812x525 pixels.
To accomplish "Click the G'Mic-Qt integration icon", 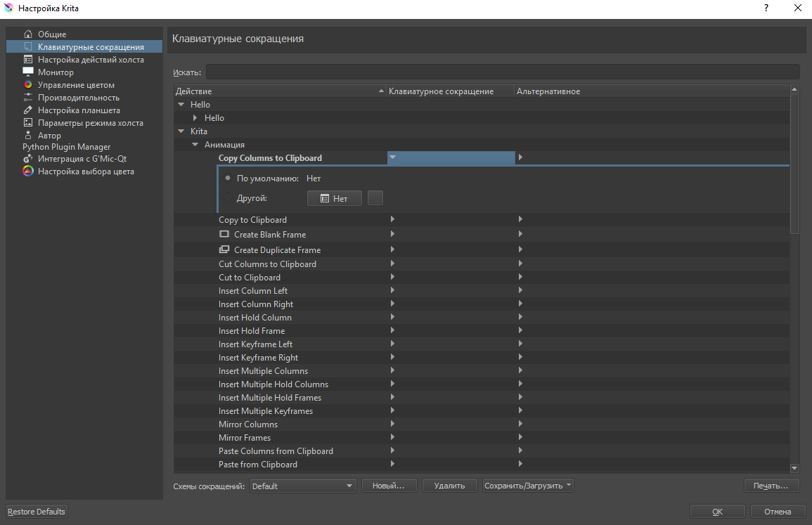I will (x=28, y=159).
